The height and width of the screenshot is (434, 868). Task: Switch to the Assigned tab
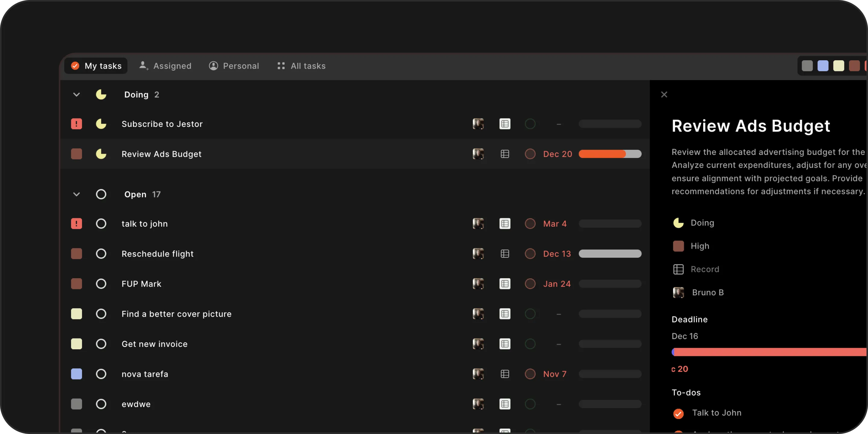coord(165,66)
